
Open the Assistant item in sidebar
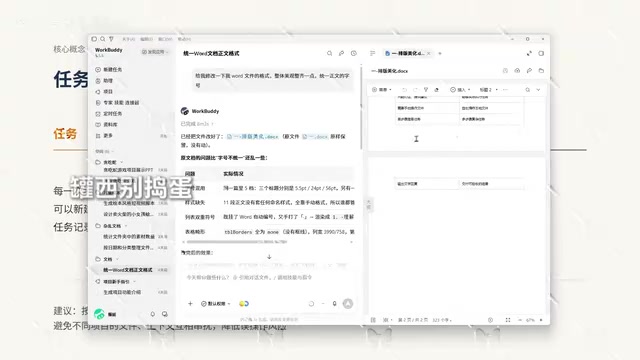click(105, 80)
